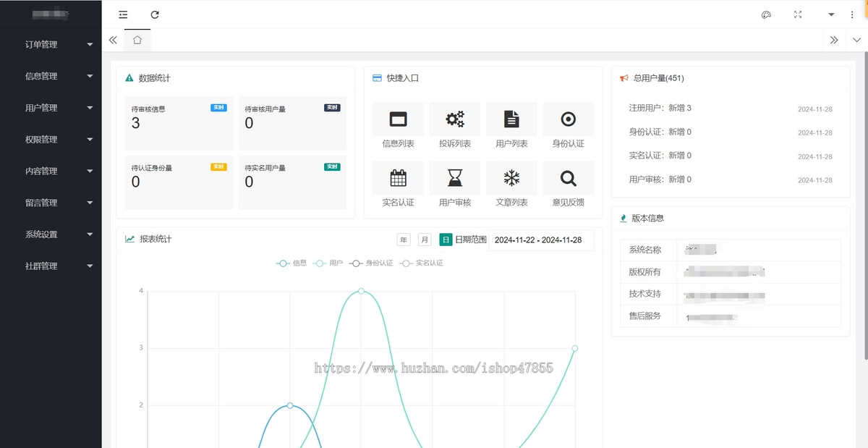
Task: Switch report chart to 月 view
Action: [425, 240]
